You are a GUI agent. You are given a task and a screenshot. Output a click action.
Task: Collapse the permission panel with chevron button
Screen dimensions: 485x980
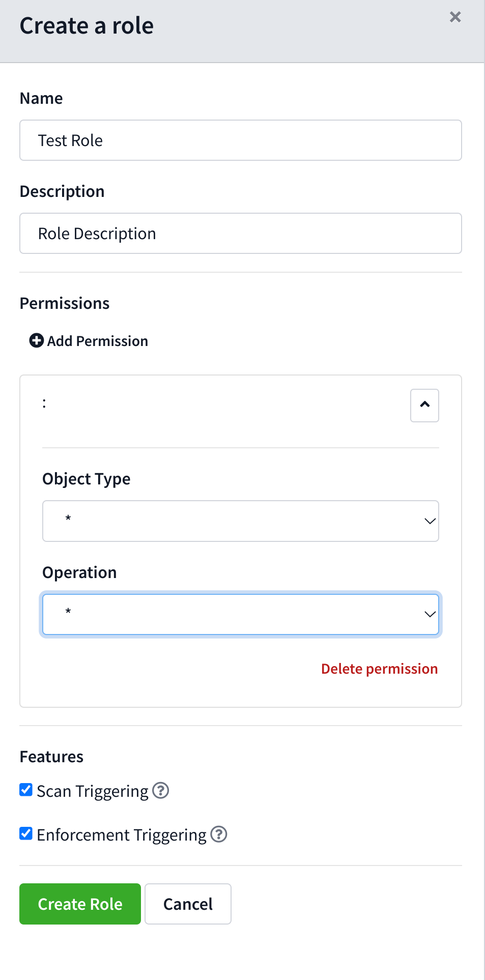(424, 406)
